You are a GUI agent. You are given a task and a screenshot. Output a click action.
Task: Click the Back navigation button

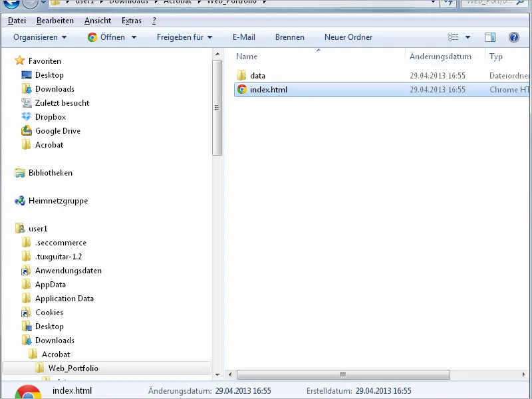[x=11, y=4]
